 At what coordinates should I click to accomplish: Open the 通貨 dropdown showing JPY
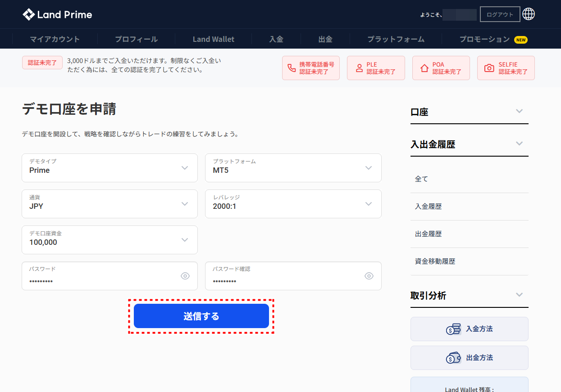coord(109,204)
